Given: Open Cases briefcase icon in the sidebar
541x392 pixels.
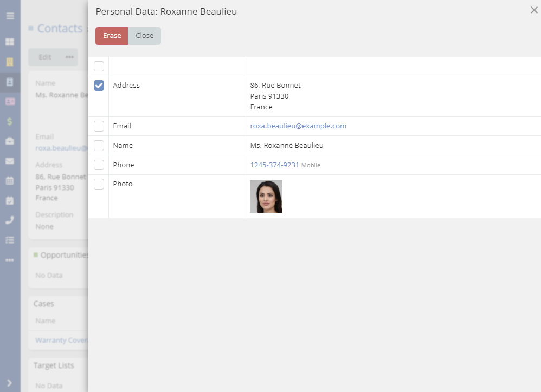Looking at the screenshot, I should [10, 141].
